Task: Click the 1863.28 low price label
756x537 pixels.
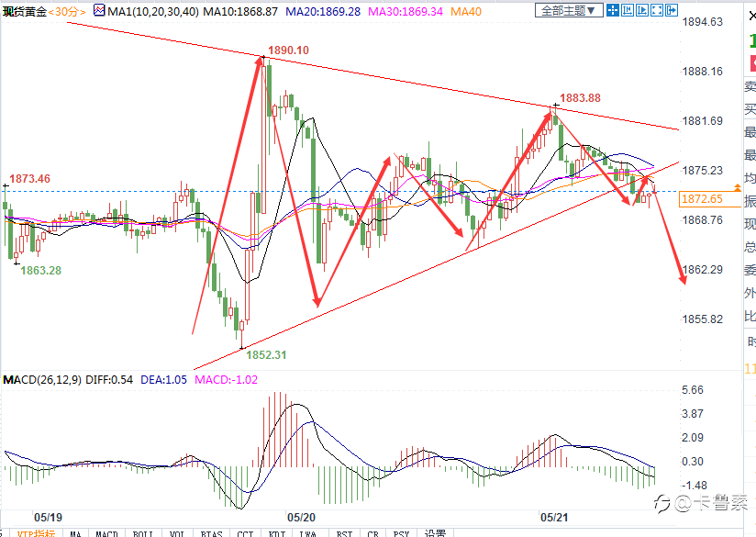Action: pyautogui.click(x=41, y=271)
